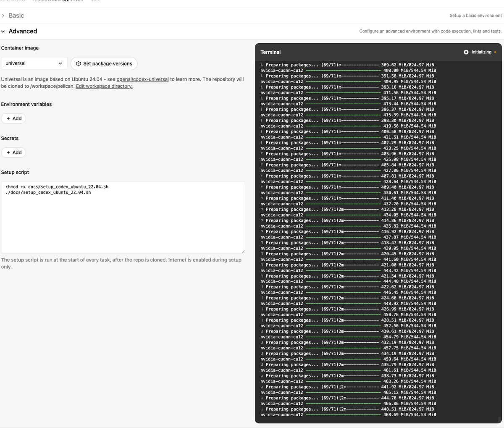504x430 pixels.
Task: Click inside the setup script text area
Action: click(123, 218)
